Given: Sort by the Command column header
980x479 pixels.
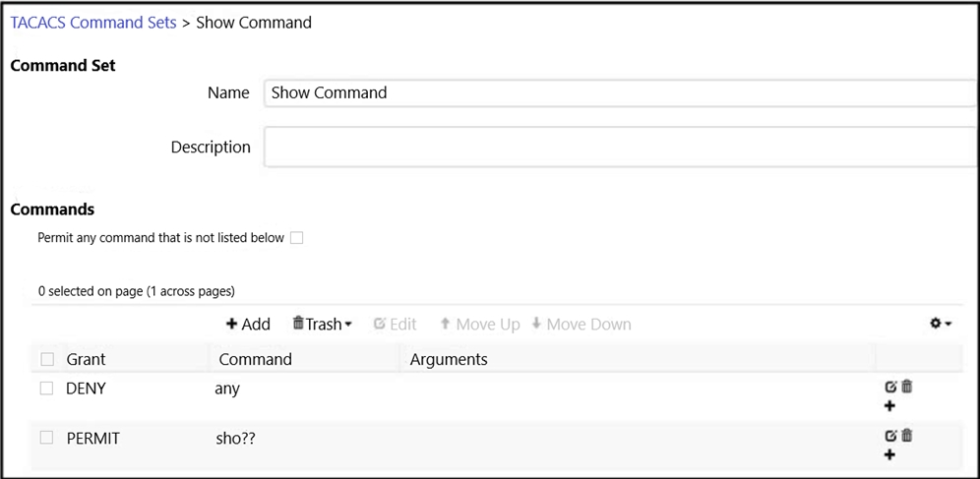Looking at the screenshot, I should tap(255, 359).
